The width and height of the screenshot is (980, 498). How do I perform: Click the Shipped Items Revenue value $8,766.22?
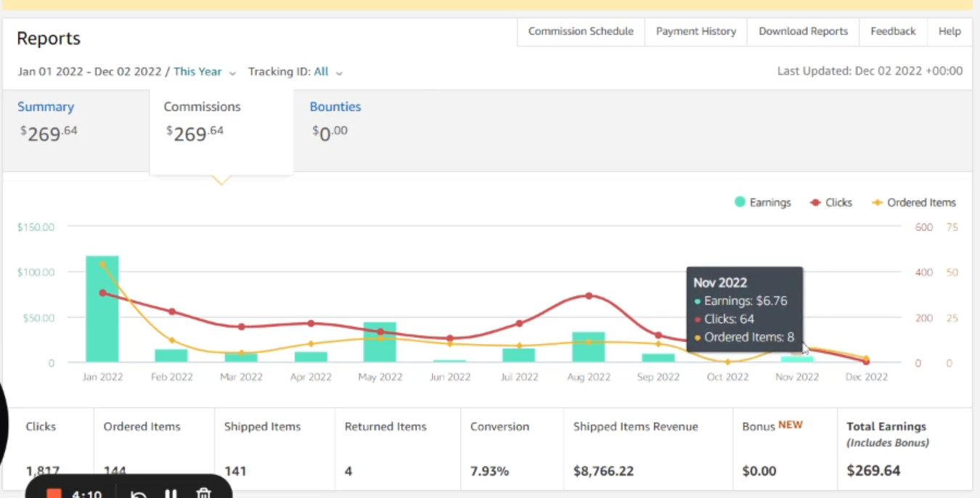[603, 471]
